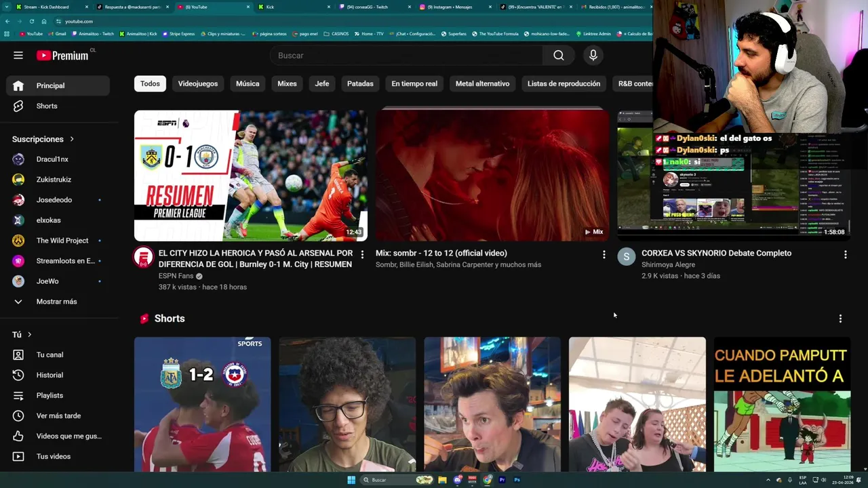Reload the page with refresh icon
Viewport: 868px width, 488px height.
31,21
